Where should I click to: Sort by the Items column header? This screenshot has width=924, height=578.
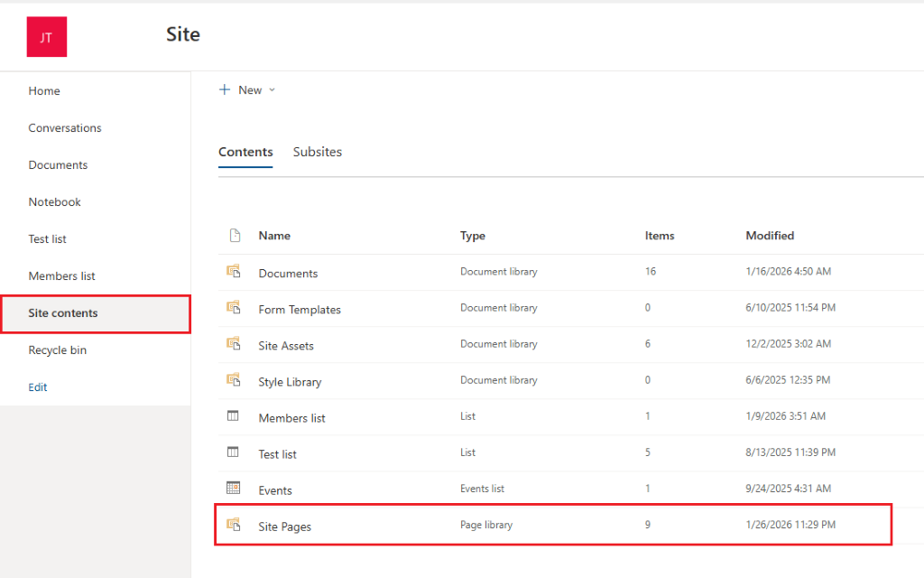(x=660, y=236)
